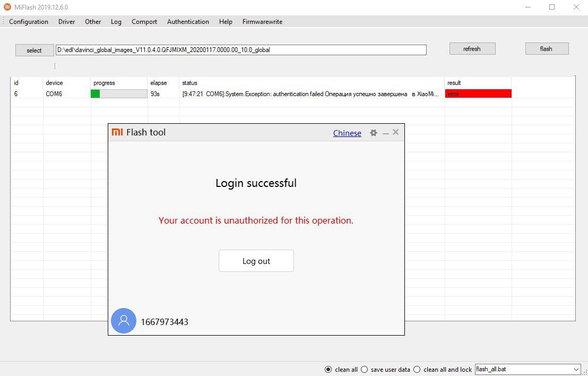This screenshot has height=376, width=588.
Task: Open the Authentication menu
Action: [188, 22]
